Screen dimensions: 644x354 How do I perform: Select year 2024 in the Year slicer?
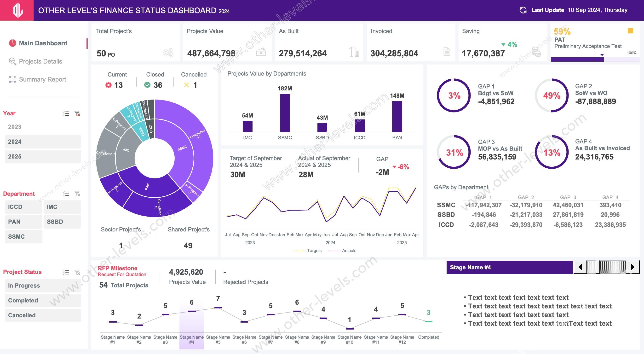tap(43, 142)
